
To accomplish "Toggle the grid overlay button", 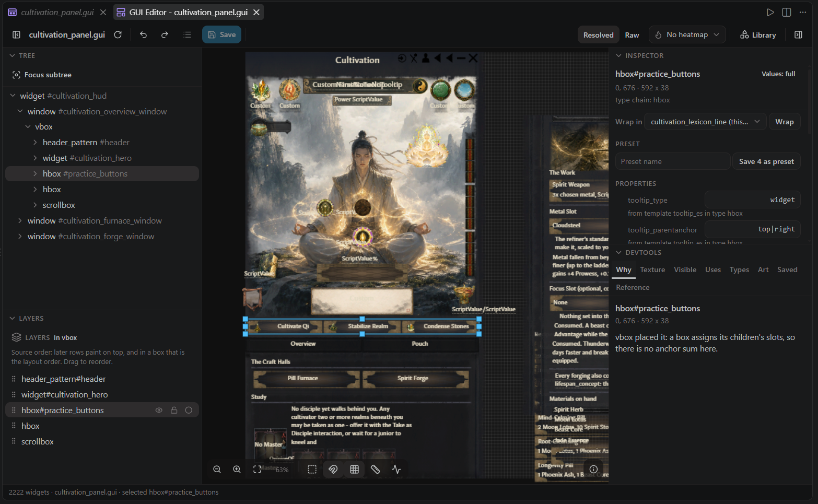I will coord(354,469).
